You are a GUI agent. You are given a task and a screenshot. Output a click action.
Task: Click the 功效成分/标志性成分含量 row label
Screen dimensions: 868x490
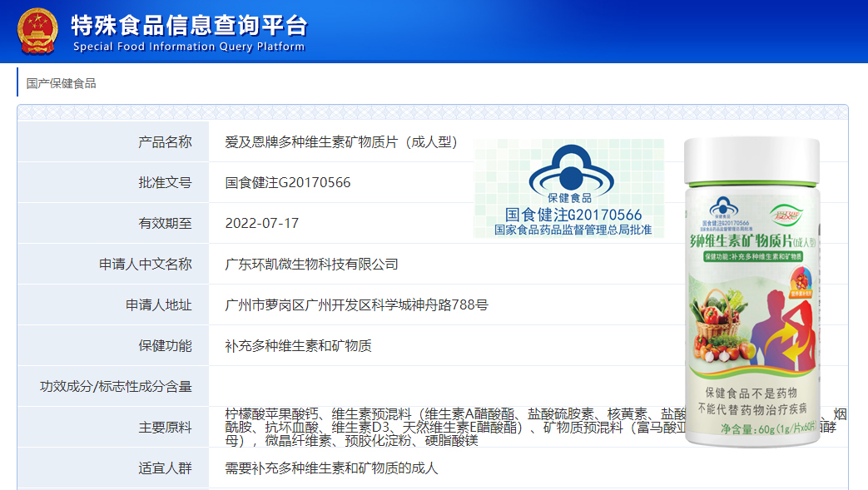(116, 386)
